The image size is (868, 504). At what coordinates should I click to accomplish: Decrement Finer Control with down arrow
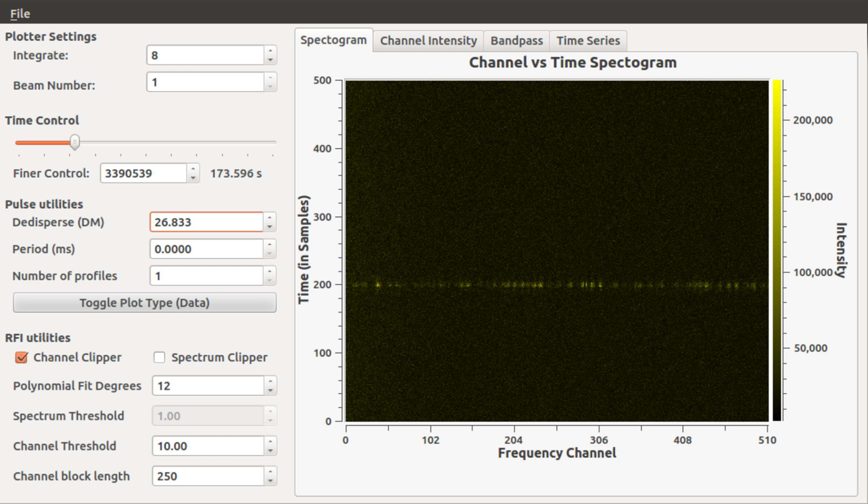[193, 178]
